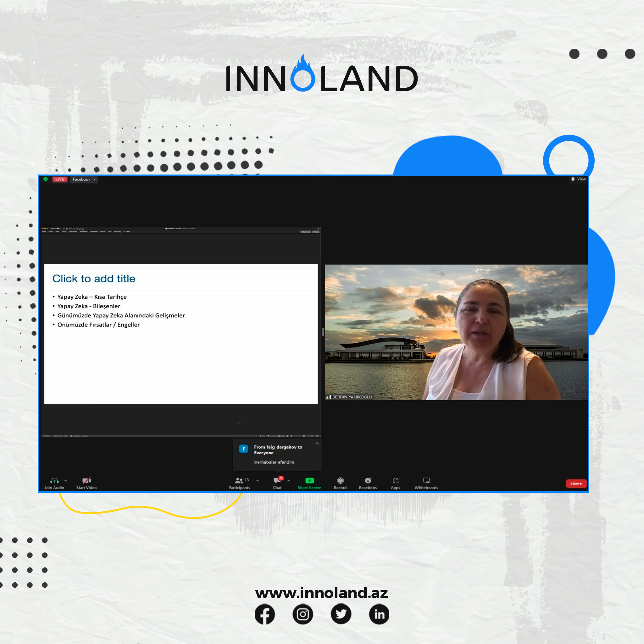Toggle AutoSave switch in PowerPoint title bar
644x644 pixels.
(x=58, y=229)
